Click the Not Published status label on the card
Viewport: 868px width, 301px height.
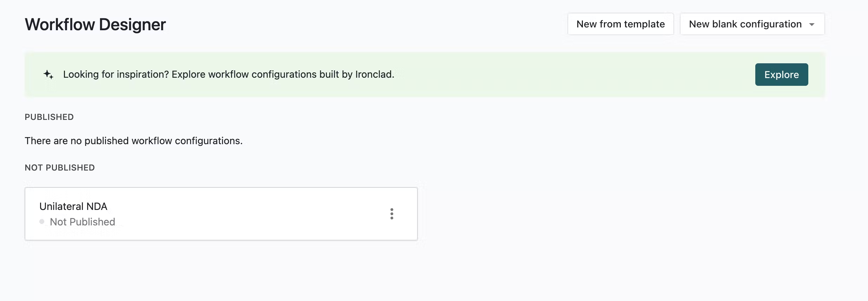tap(83, 222)
